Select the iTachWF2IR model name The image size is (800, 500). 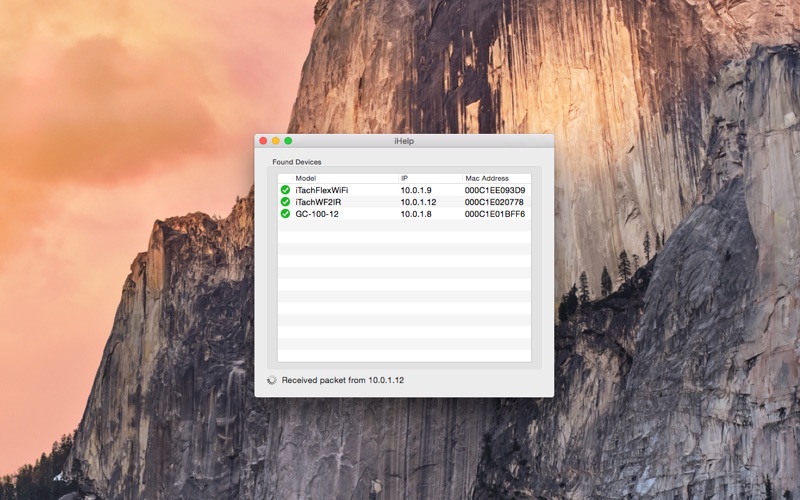point(318,202)
